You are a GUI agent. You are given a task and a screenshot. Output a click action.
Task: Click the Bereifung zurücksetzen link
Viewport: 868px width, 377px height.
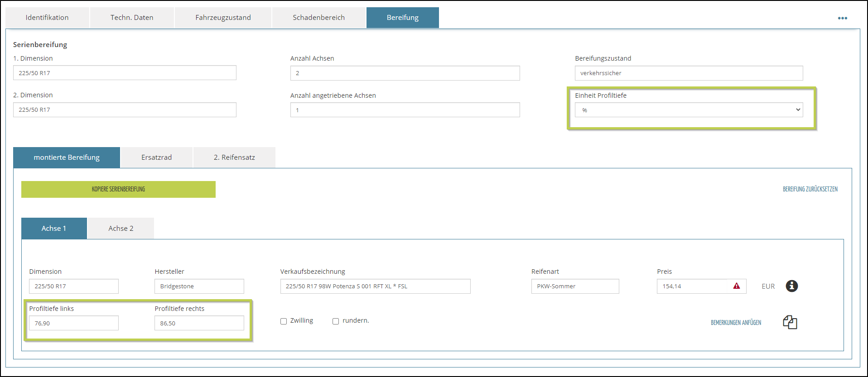click(810, 189)
